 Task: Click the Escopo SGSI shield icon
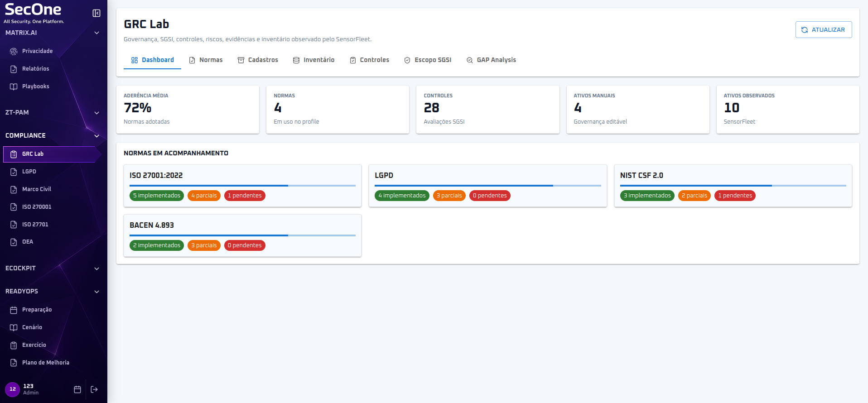tap(407, 60)
